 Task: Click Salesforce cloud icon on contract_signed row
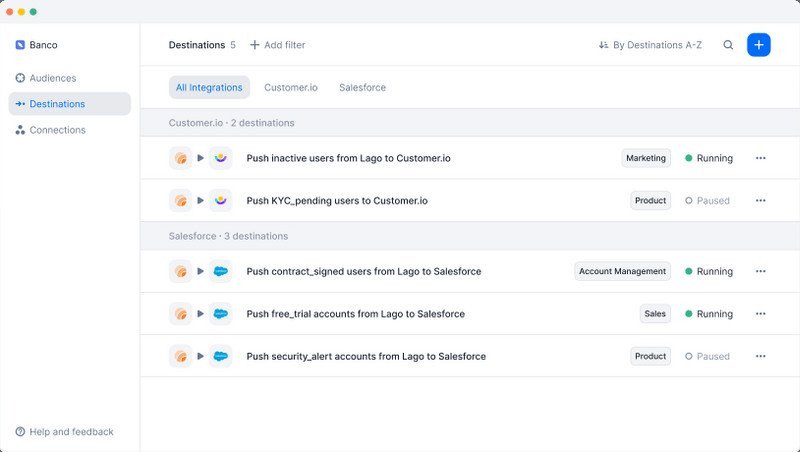click(x=221, y=271)
